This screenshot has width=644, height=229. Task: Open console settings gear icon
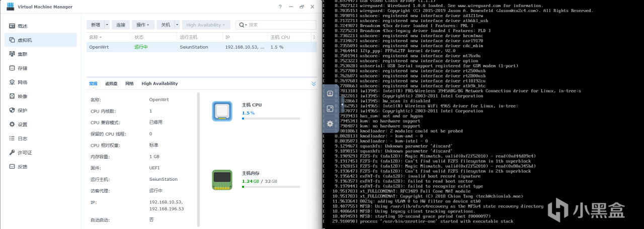tap(330, 124)
